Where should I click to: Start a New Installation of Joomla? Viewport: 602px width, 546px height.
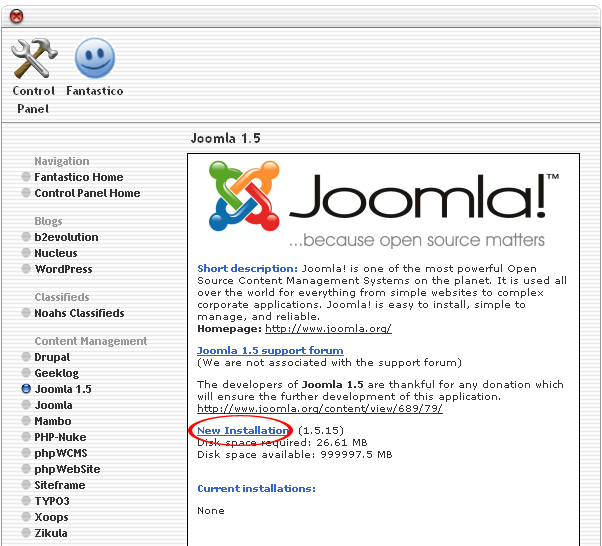click(x=243, y=431)
